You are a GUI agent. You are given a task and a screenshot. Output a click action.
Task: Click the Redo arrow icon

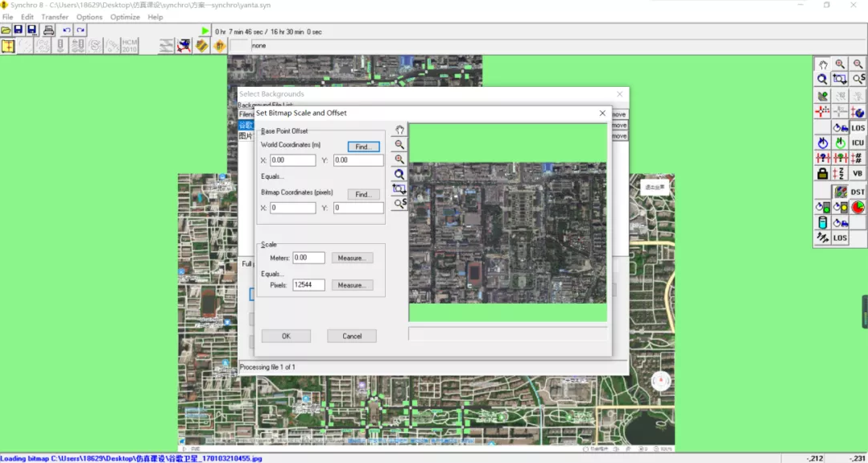point(81,31)
